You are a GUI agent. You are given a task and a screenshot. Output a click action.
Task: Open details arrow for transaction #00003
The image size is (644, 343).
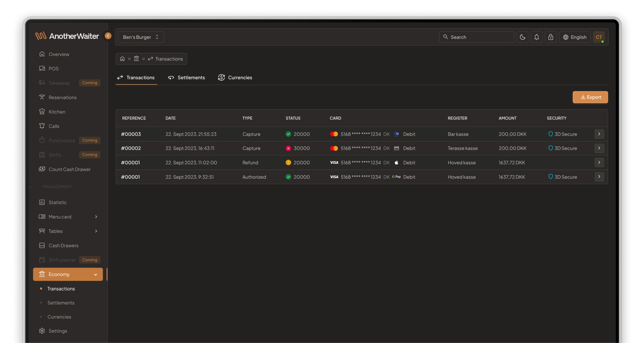click(599, 134)
